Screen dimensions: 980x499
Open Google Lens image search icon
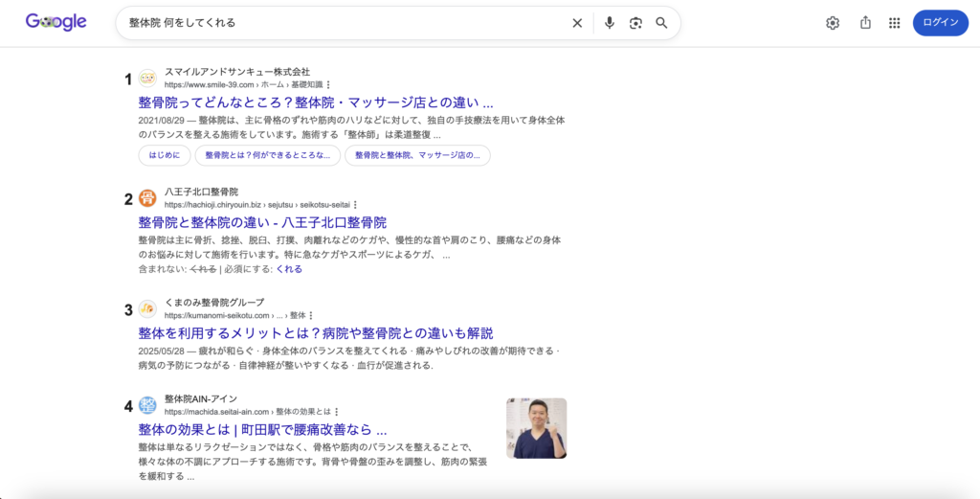point(635,23)
